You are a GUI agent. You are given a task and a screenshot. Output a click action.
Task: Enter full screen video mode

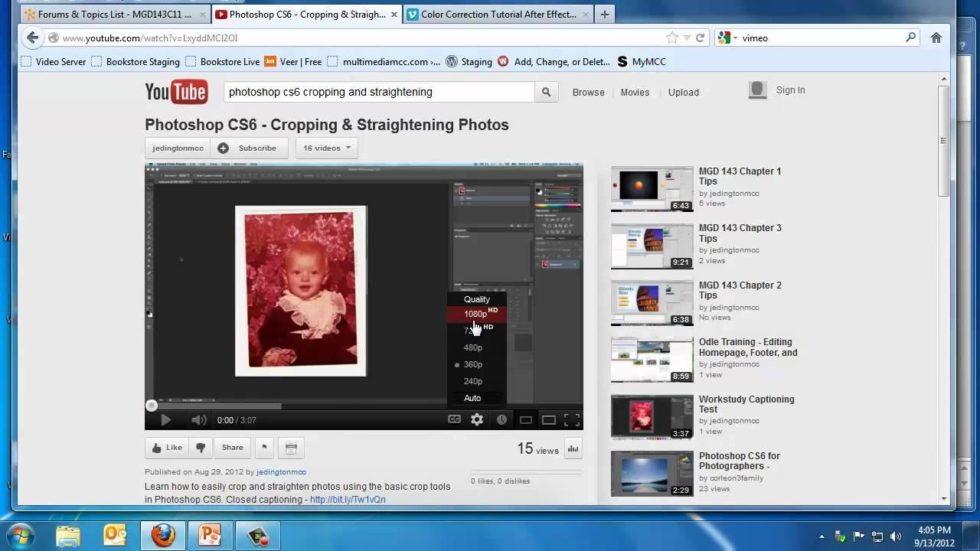coord(572,419)
